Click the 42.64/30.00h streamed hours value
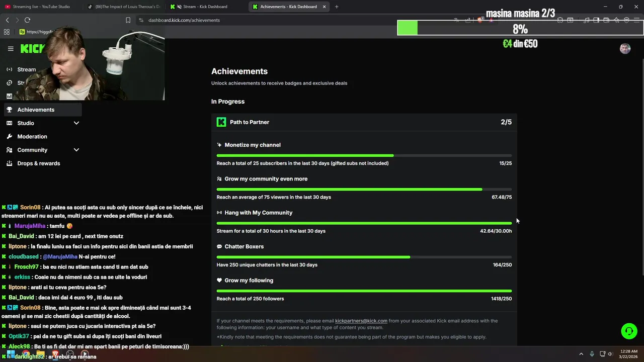The width and height of the screenshot is (644, 362). click(496, 231)
